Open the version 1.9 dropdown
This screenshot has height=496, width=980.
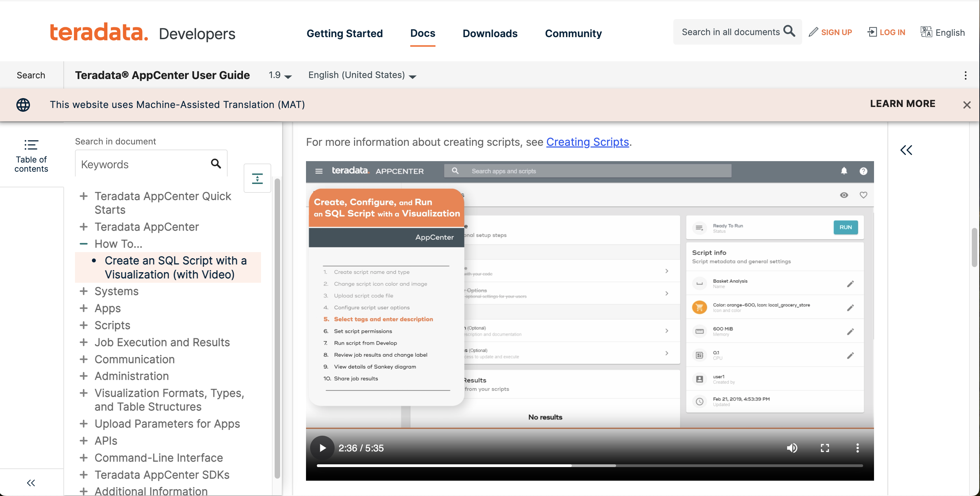pyautogui.click(x=280, y=75)
